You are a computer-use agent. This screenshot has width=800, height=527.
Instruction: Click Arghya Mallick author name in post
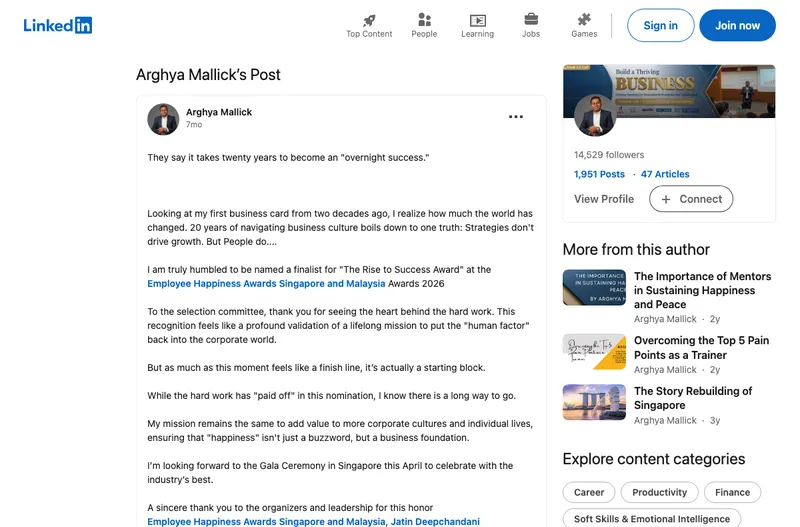(219, 112)
